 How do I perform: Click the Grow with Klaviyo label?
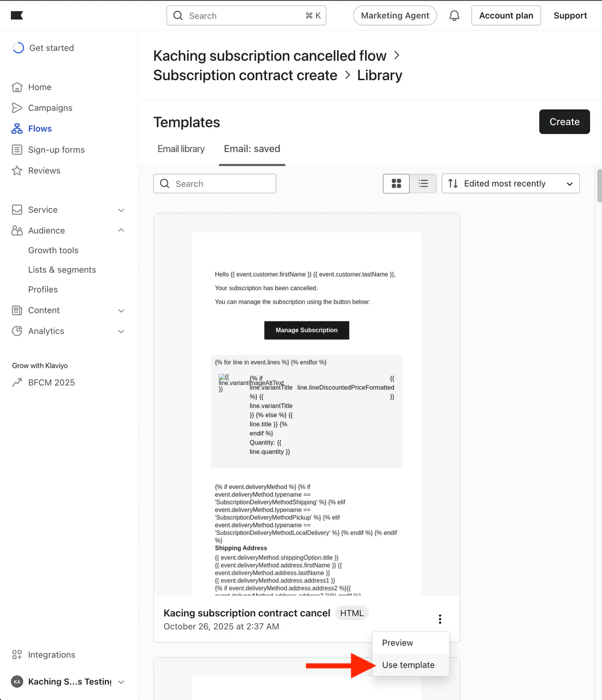coord(40,366)
